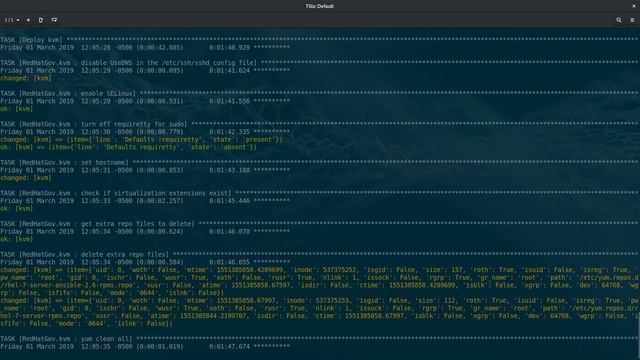Click the 'Defaults requiretty' absent line

(x=129, y=147)
